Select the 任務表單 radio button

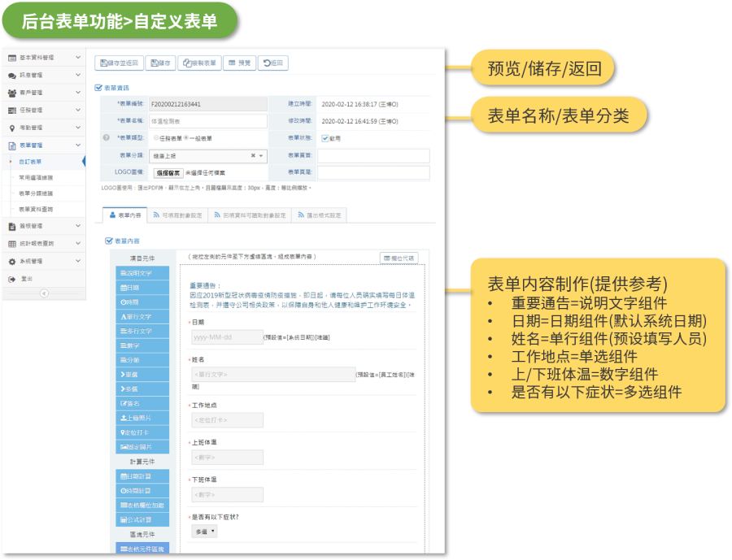pos(155,139)
